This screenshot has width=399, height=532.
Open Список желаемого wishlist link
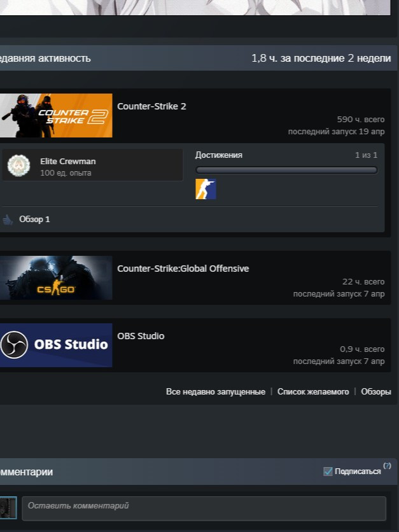point(313,392)
